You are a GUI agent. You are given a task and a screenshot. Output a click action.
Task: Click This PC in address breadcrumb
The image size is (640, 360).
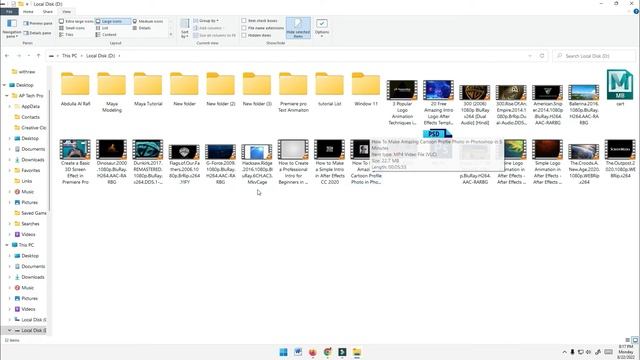(x=69, y=56)
